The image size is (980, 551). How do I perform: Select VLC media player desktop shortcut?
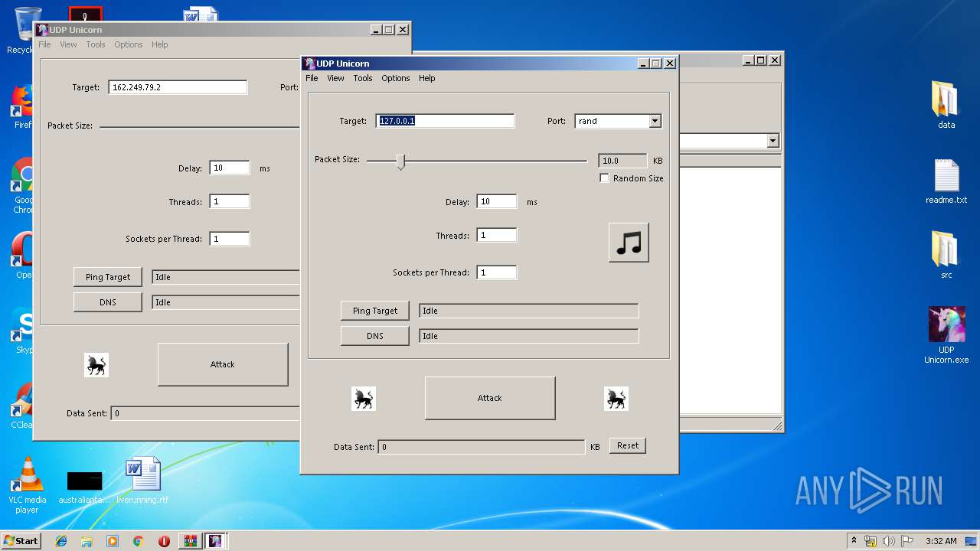27,485
